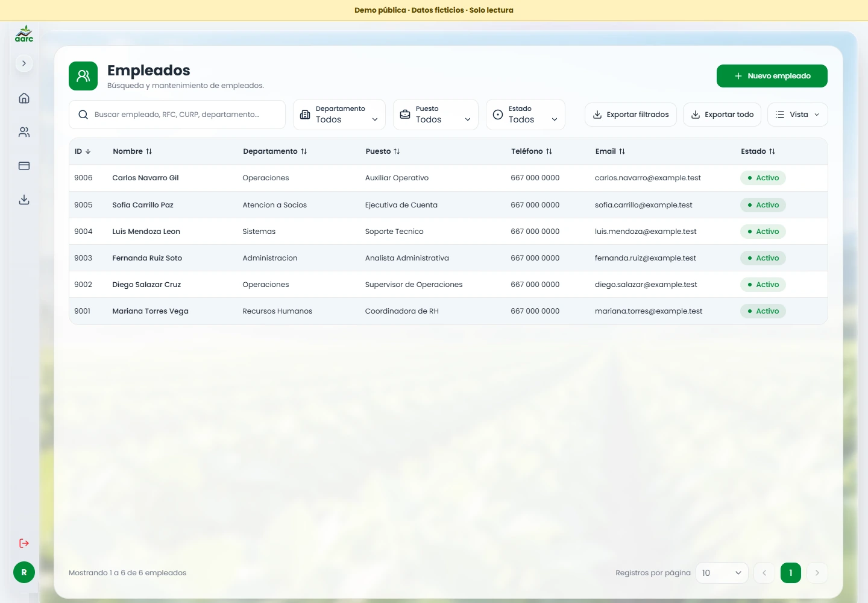
Task: Focus the Buscar empleado search field
Action: 177,115
